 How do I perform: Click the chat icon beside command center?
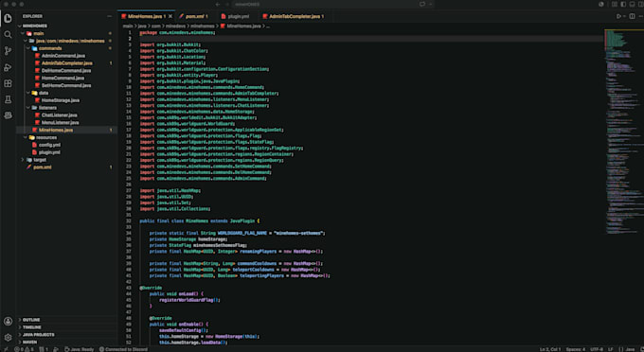[x=421, y=4]
